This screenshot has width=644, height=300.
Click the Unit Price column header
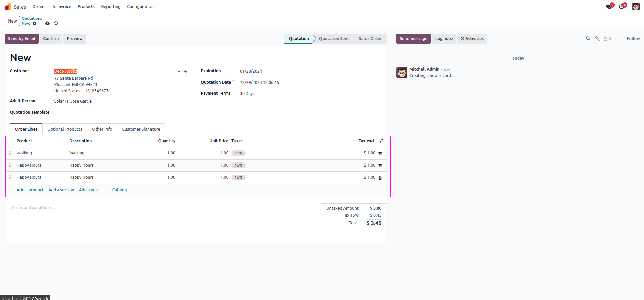219,141
